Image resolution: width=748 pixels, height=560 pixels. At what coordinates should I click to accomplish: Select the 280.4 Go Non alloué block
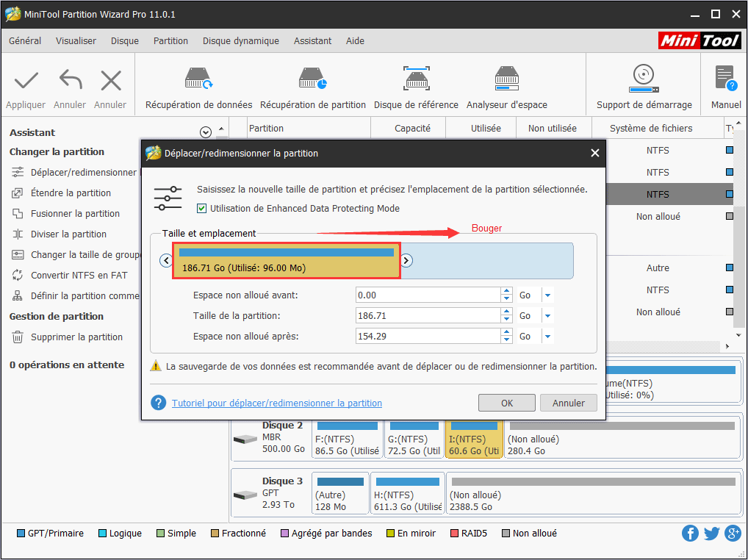click(622, 439)
